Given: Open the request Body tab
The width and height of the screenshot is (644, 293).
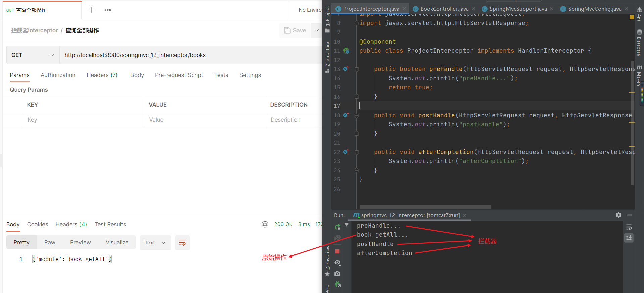Looking at the screenshot, I should (x=137, y=75).
